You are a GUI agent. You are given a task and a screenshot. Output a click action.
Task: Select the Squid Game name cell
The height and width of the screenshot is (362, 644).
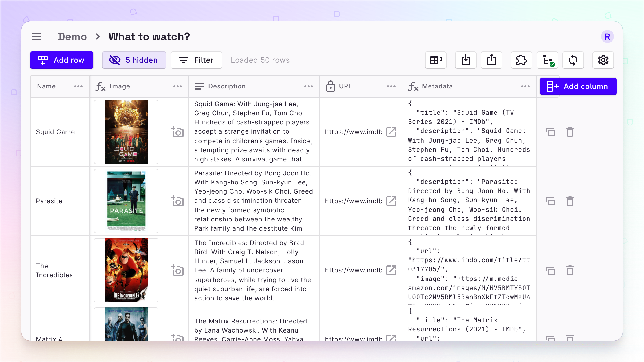(x=60, y=132)
